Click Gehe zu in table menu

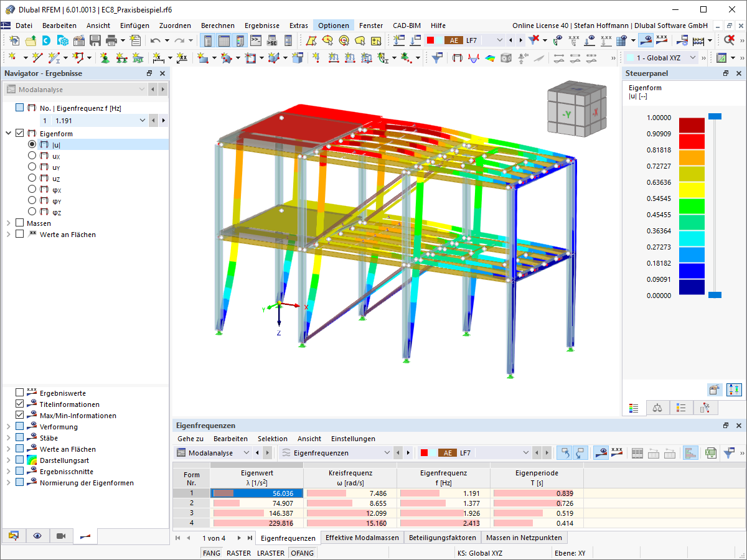190,439
